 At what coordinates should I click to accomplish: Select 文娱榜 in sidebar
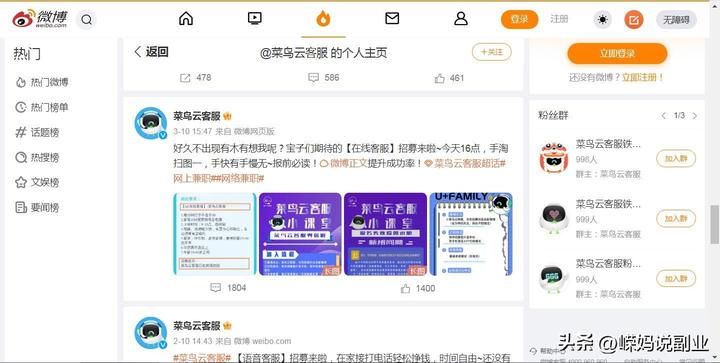37,182
